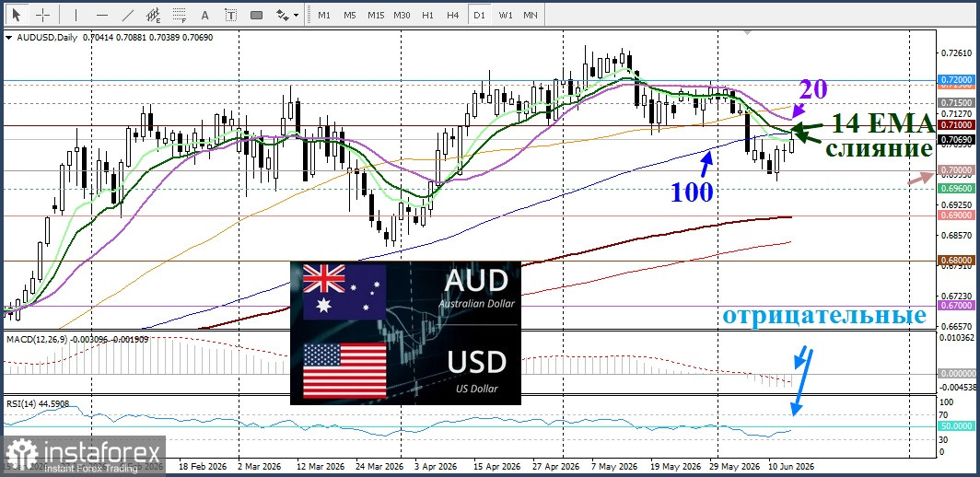Image resolution: width=980 pixels, height=477 pixels.
Task: Select the Fibonacci retracement tool
Action: (180, 15)
